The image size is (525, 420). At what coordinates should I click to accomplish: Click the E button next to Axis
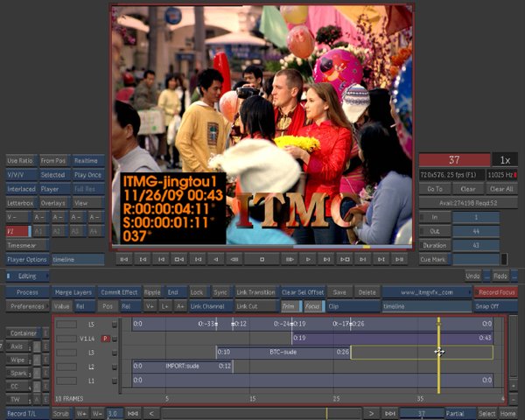click(x=45, y=346)
